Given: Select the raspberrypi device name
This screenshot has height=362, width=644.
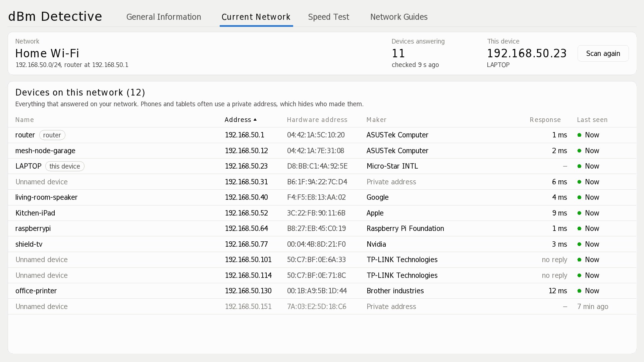Looking at the screenshot, I should coord(33,229).
